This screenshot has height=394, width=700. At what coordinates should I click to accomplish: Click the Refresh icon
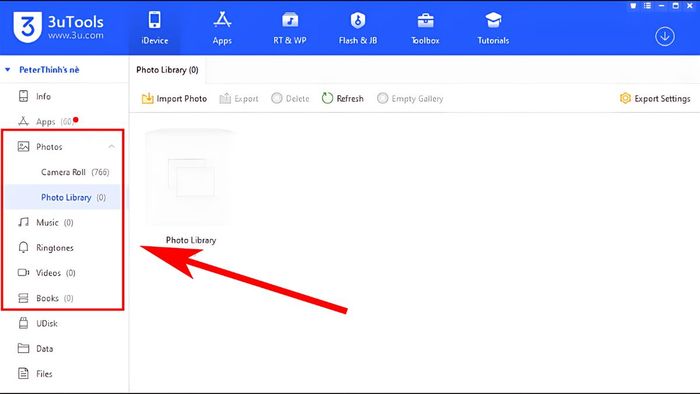(x=327, y=98)
